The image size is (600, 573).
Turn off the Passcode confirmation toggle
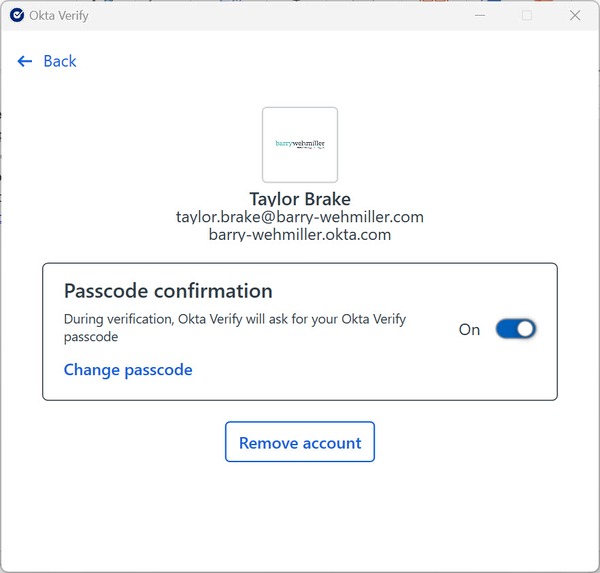click(x=516, y=329)
